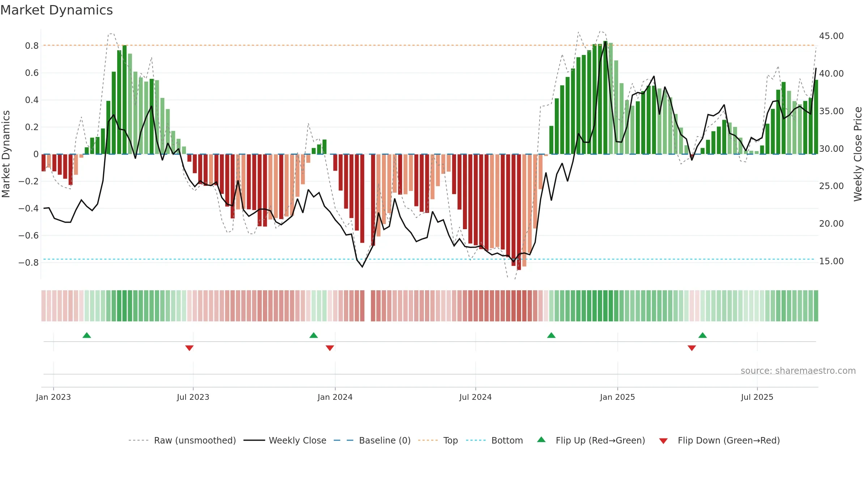Click the 0.6 left axis label
This screenshot has width=868, height=488.
[32, 73]
